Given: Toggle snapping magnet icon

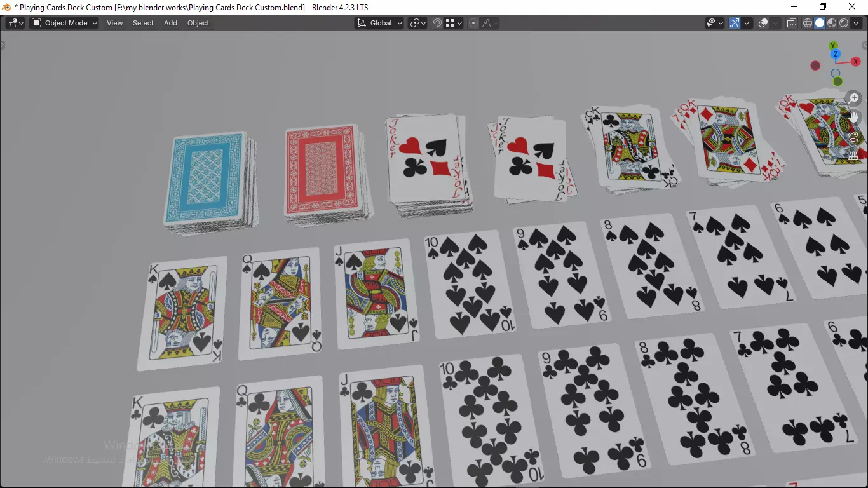Looking at the screenshot, I should coord(437,23).
